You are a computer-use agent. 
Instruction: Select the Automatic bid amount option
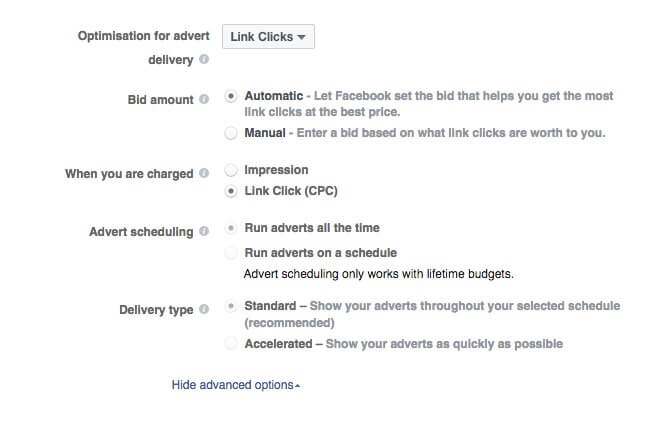[x=232, y=97]
